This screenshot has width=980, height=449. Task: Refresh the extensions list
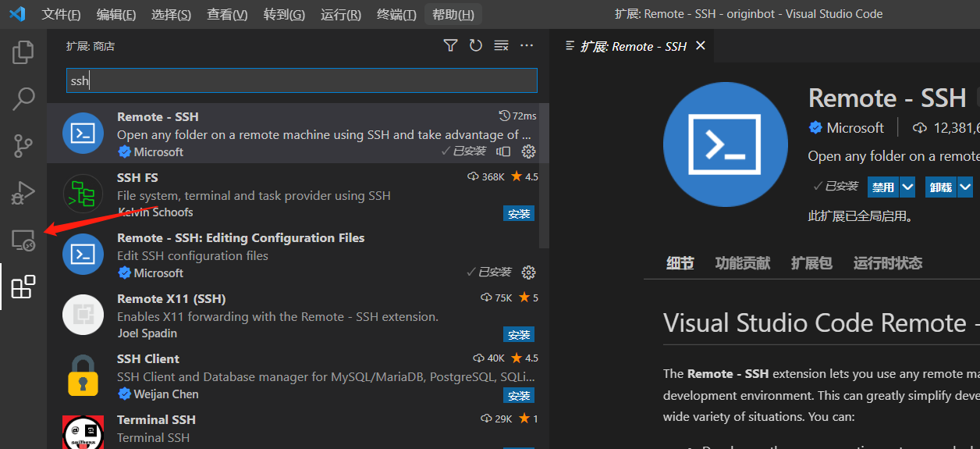(476, 46)
